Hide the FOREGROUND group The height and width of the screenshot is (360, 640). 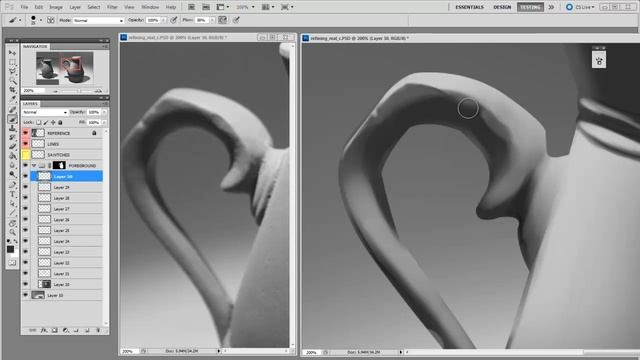26,165
